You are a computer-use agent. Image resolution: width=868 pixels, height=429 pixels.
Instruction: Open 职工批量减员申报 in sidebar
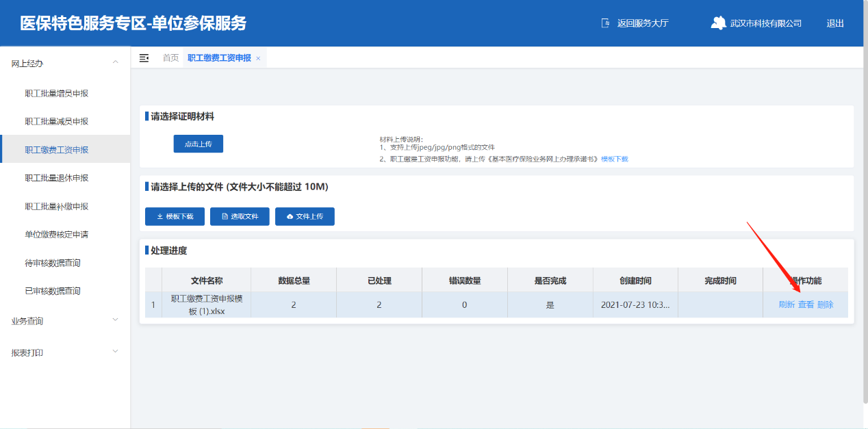point(57,121)
